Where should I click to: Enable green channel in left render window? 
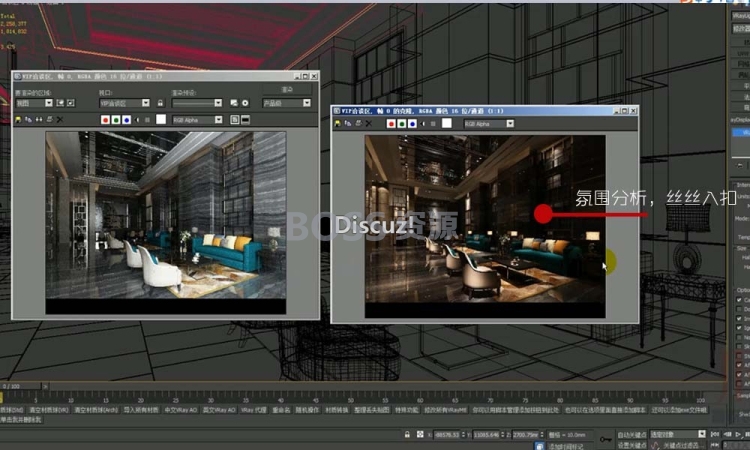[x=116, y=120]
